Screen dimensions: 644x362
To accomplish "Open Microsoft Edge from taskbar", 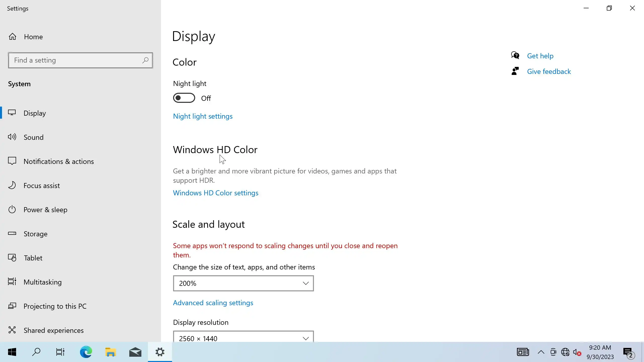I will (x=86, y=352).
